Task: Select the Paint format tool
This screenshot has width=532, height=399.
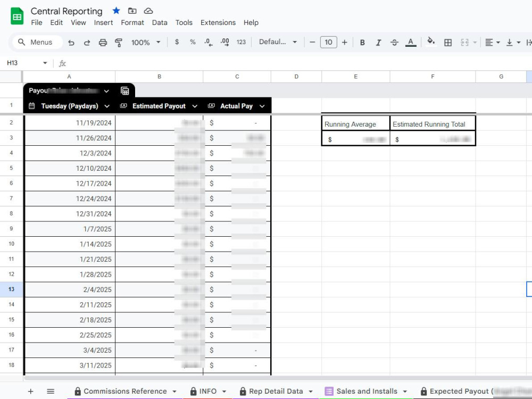Action: (x=119, y=43)
